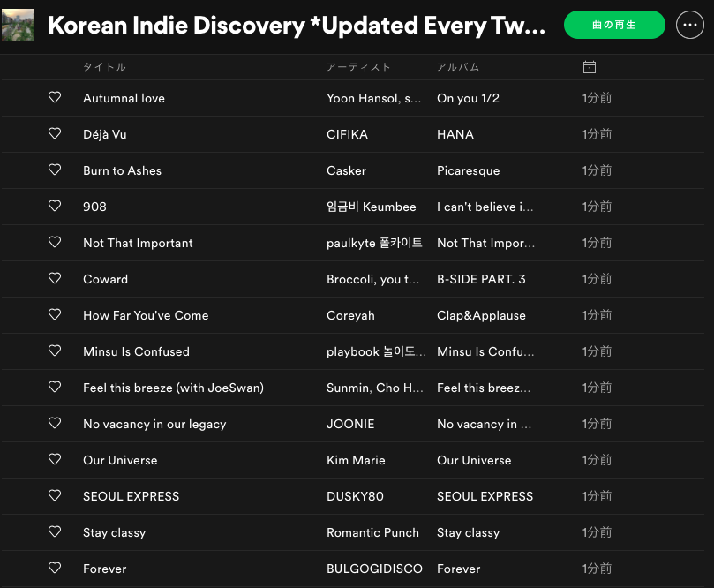This screenshot has height=588, width=714.
Task: Open album HANA
Action: [455, 134]
